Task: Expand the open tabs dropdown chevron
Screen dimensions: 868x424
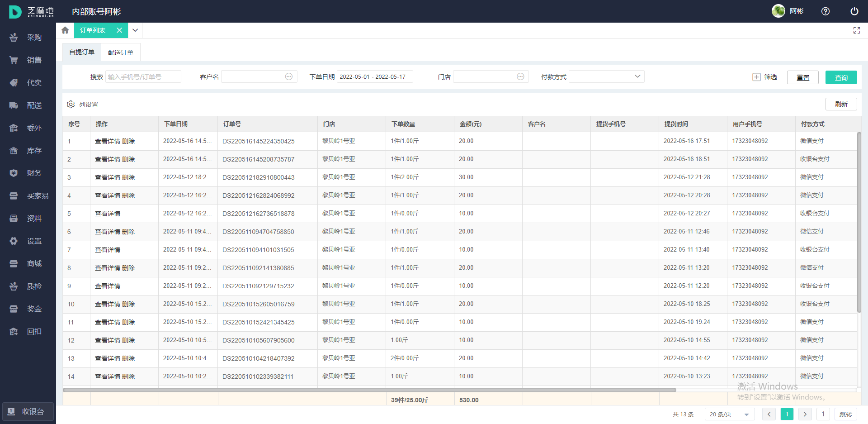Action: coord(135,30)
